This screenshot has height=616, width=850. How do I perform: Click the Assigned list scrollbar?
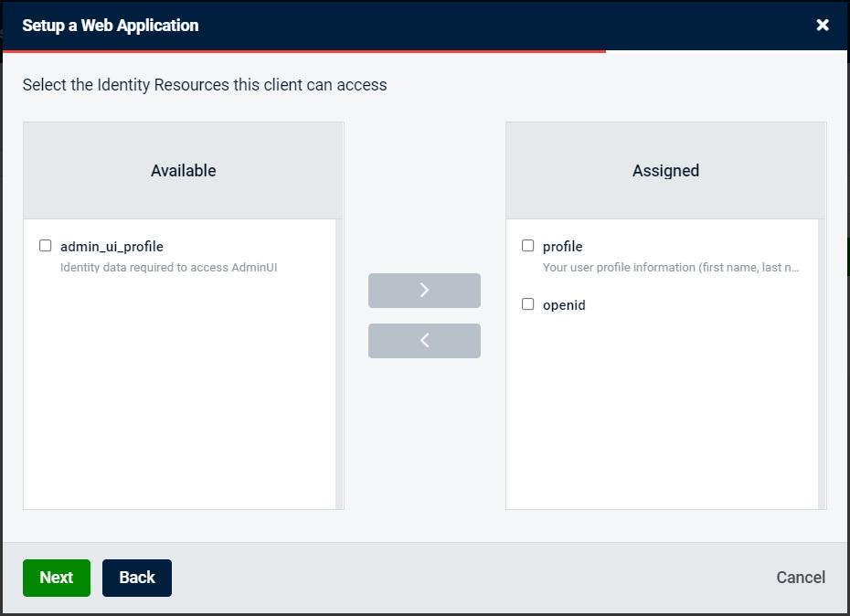pyautogui.click(x=822, y=364)
